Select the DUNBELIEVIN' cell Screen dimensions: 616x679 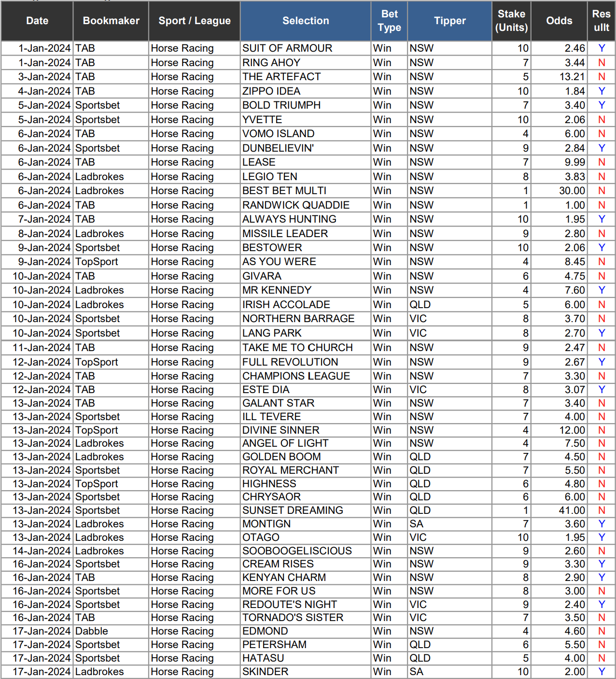pos(306,148)
